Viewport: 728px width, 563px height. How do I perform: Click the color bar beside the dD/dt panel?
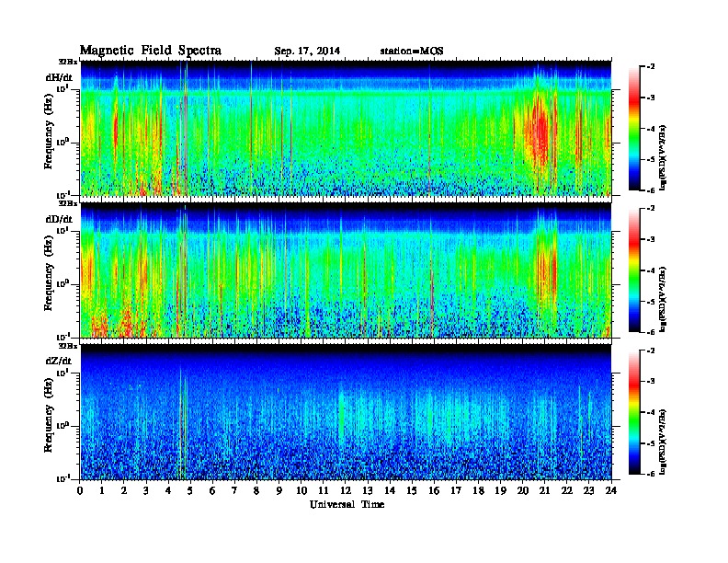pos(634,270)
